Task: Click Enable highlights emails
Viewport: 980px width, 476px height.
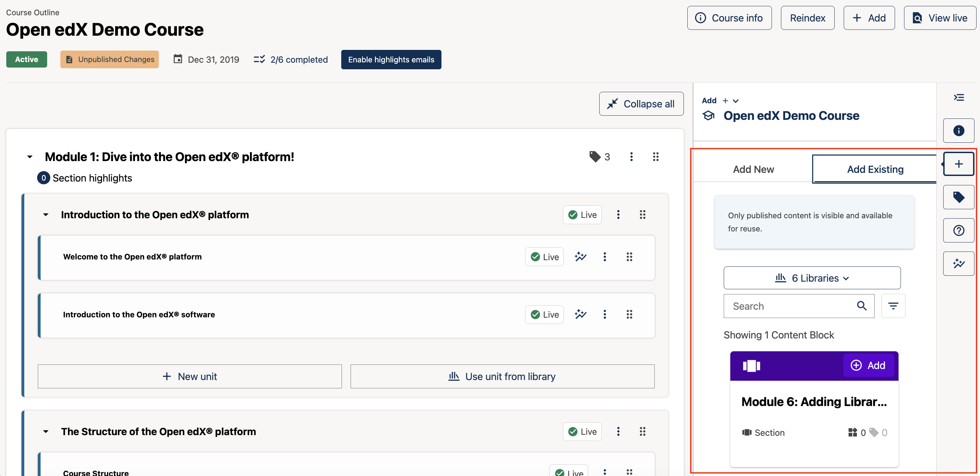Action: (391, 60)
